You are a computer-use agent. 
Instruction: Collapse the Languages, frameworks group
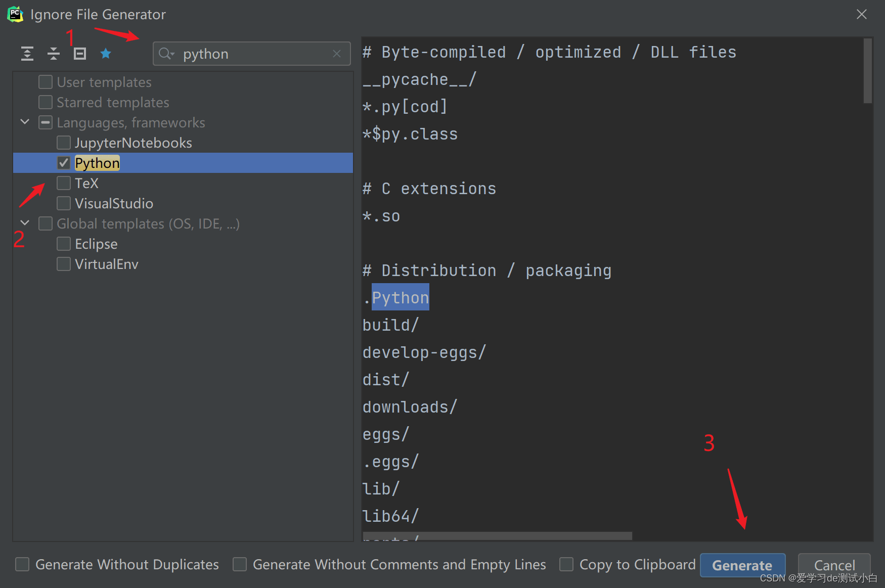pyautogui.click(x=25, y=122)
